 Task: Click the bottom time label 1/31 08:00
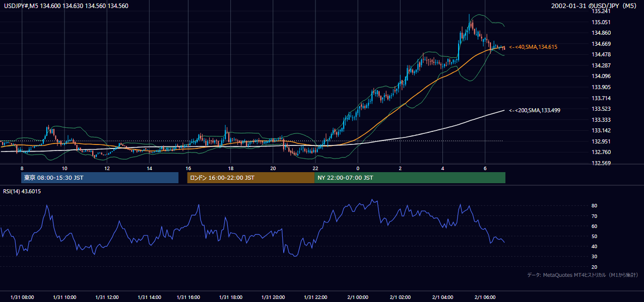[22, 297]
